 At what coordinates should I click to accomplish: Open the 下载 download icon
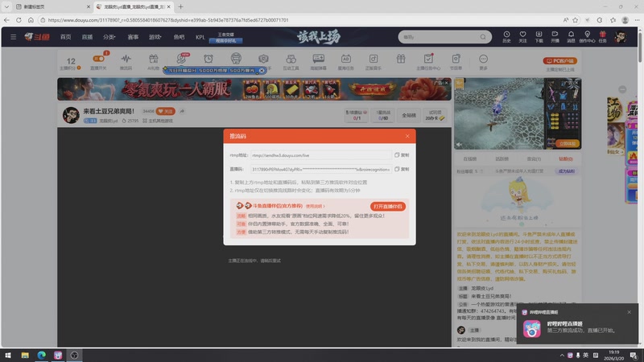point(539,36)
